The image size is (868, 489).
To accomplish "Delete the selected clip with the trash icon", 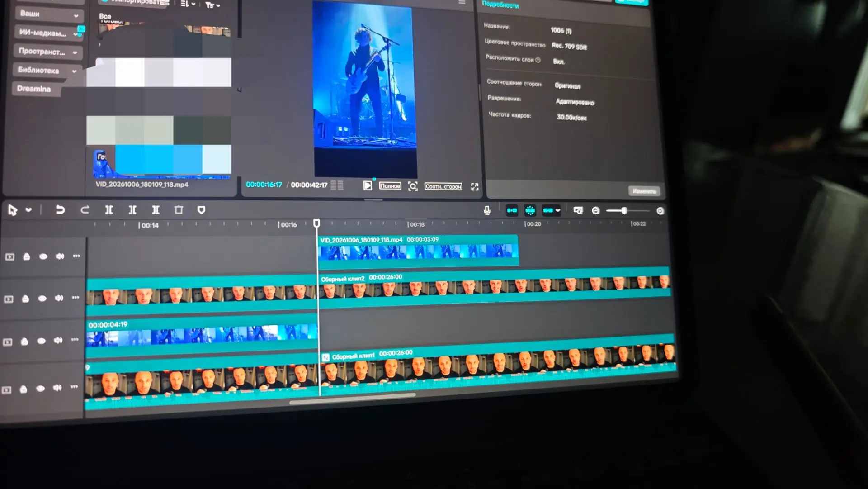I will pyautogui.click(x=179, y=210).
